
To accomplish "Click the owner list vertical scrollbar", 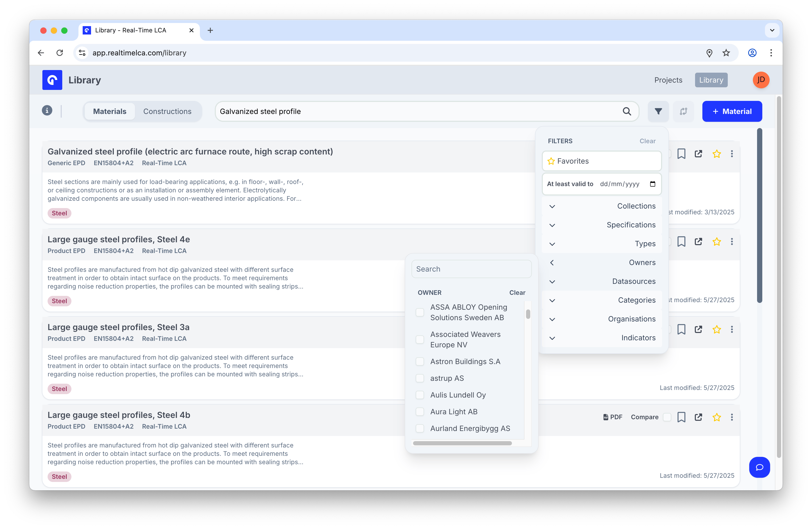I will point(528,314).
